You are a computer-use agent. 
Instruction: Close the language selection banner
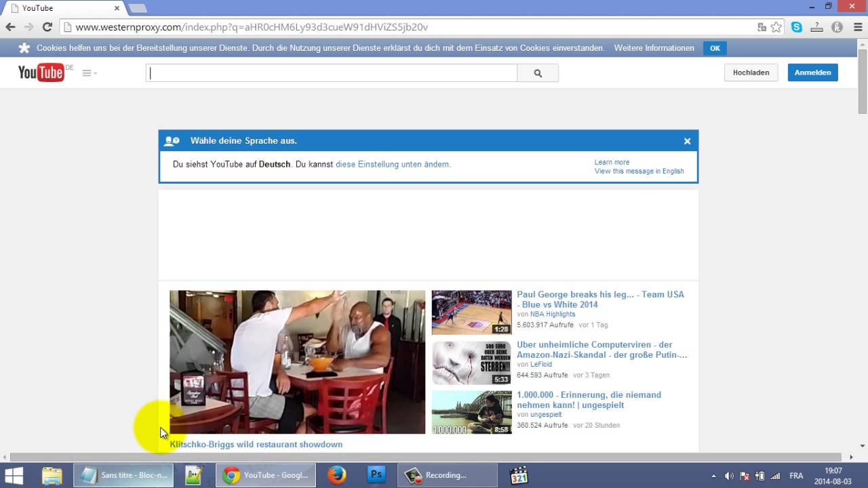pyautogui.click(x=687, y=141)
